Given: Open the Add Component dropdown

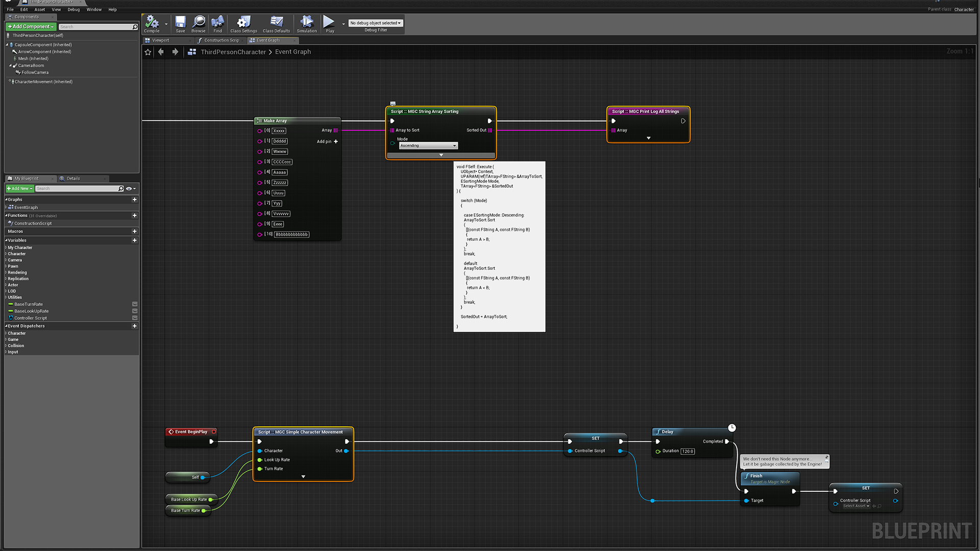Looking at the screenshot, I should (x=31, y=27).
